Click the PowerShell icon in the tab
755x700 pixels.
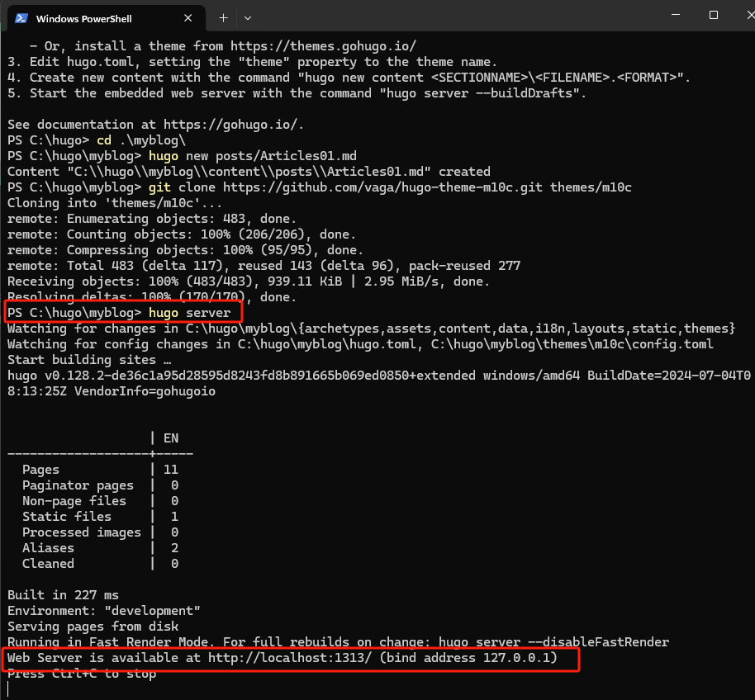(21, 18)
